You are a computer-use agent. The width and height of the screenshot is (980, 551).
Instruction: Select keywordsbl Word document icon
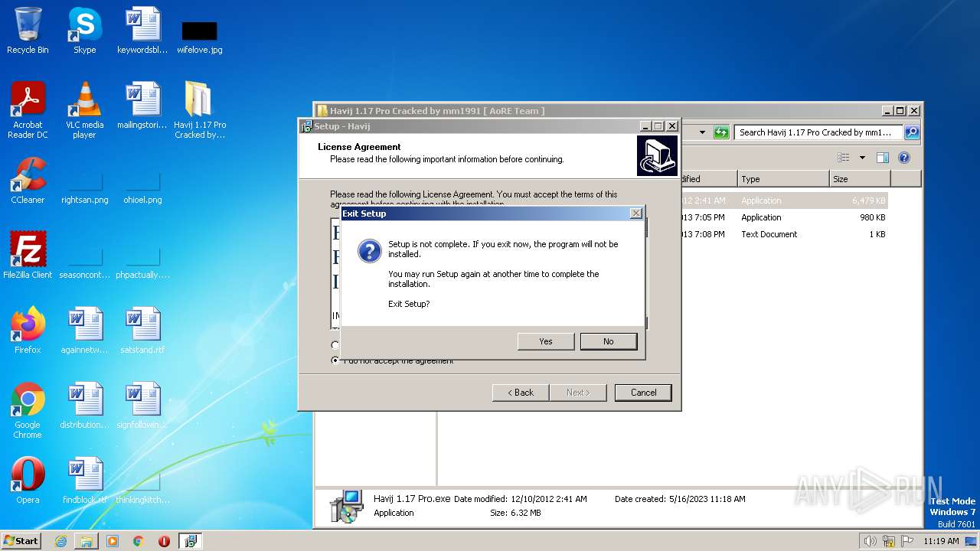click(142, 31)
